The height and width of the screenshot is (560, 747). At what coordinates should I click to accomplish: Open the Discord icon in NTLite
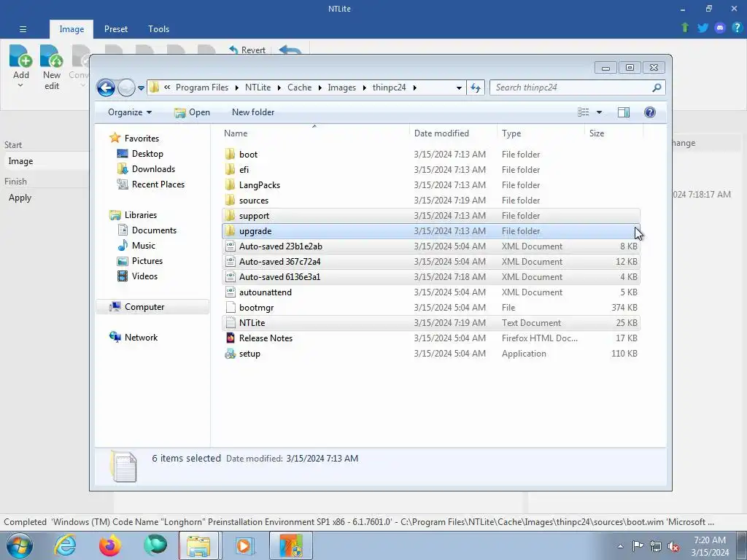(720, 28)
